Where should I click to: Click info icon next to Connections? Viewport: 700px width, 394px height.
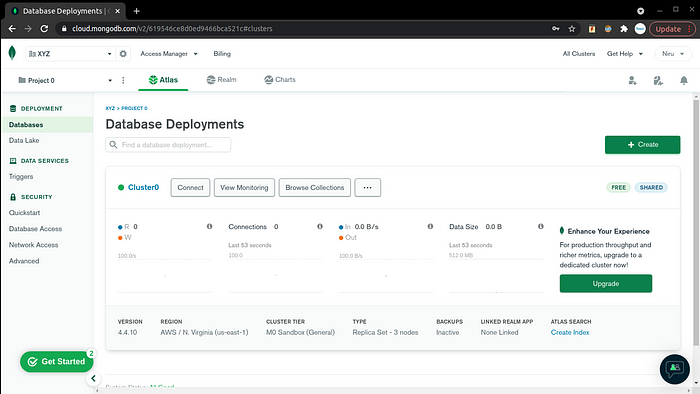(320, 227)
